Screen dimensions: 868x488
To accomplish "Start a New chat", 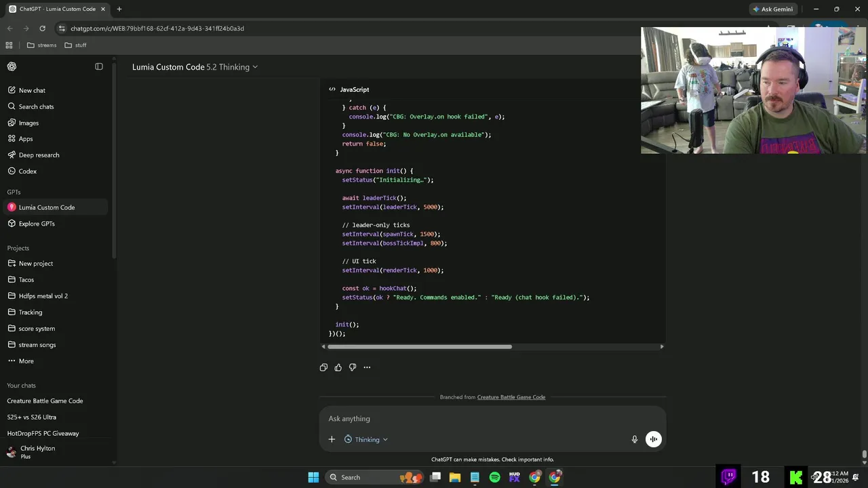I will 55,90.
